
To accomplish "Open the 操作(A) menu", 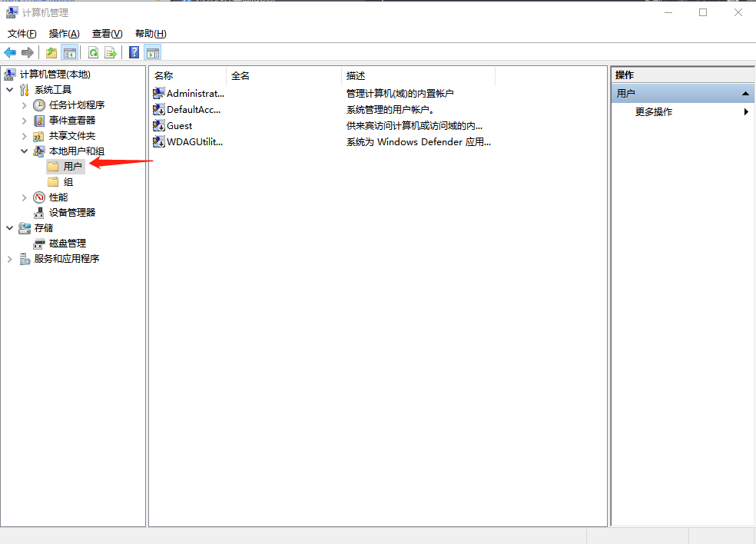I will [x=64, y=34].
